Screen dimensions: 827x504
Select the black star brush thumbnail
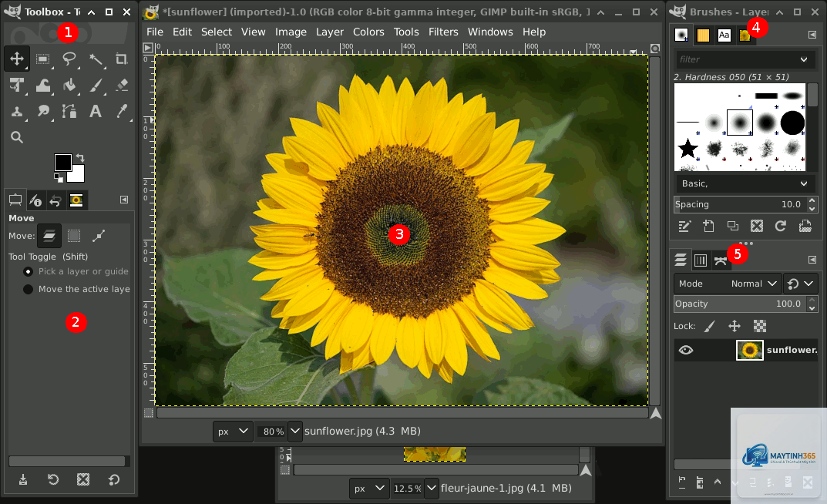(x=687, y=149)
